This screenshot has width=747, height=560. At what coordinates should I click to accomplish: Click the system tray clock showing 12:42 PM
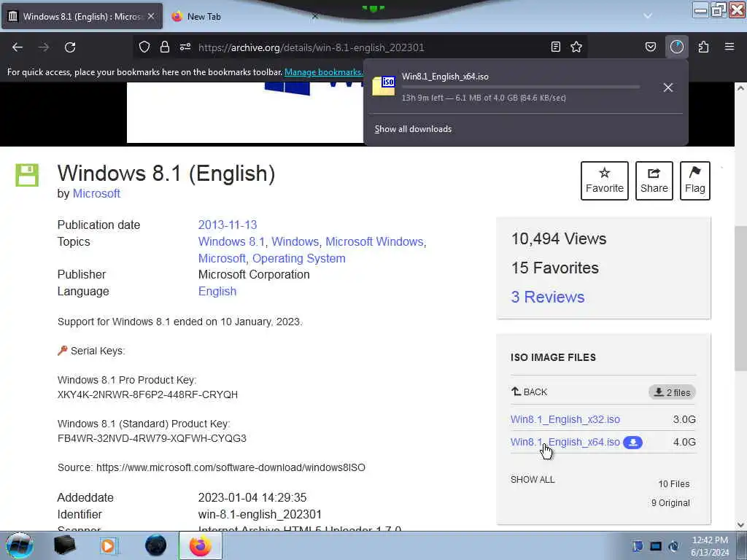coord(710,546)
